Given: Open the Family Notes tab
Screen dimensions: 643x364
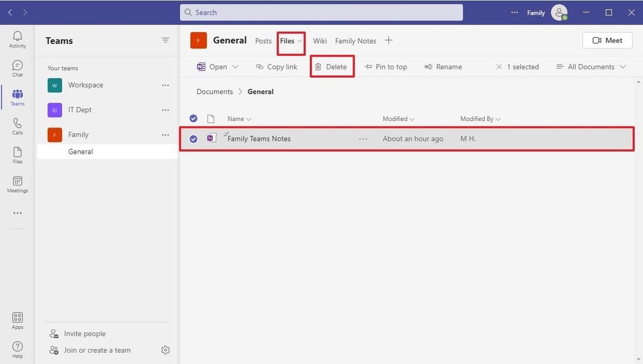Looking at the screenshot, I should pyautogui.click(x=355, y=40).
